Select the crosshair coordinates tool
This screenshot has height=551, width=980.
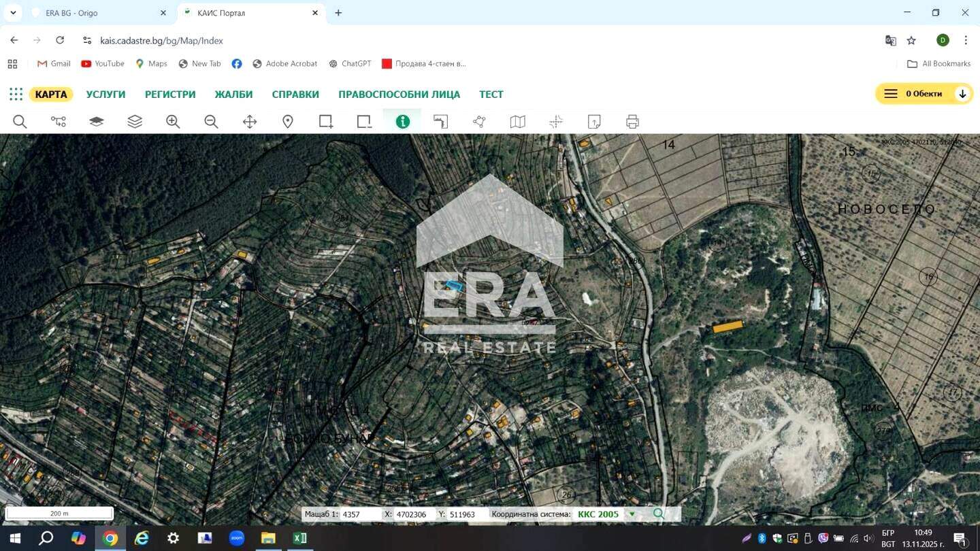[x=556, y=122]
